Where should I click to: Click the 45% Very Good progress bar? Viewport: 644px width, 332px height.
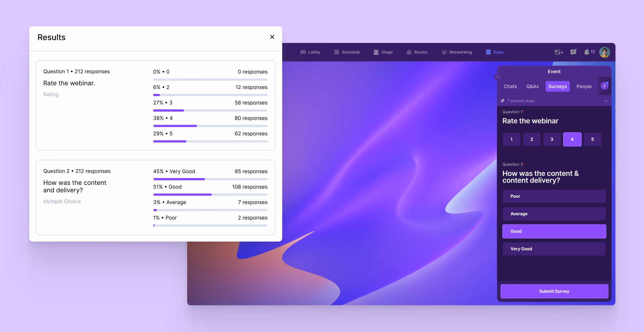point(210,179)
